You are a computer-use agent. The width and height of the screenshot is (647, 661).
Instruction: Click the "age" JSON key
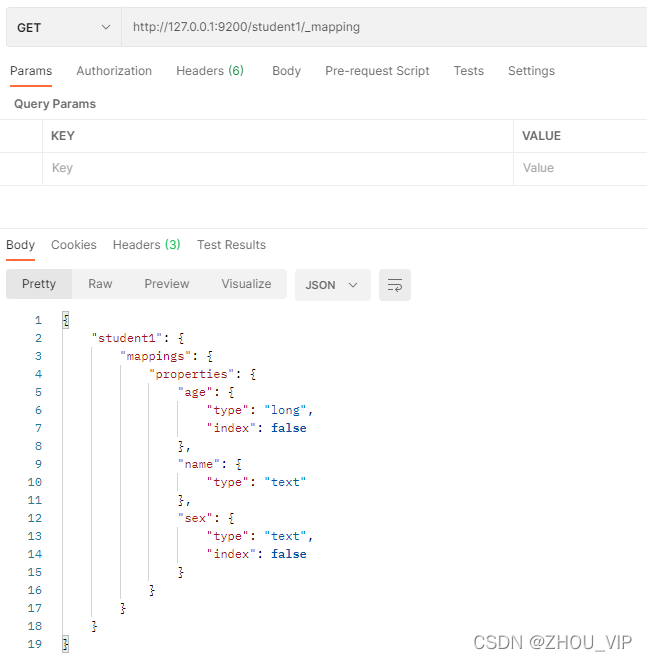195,392
